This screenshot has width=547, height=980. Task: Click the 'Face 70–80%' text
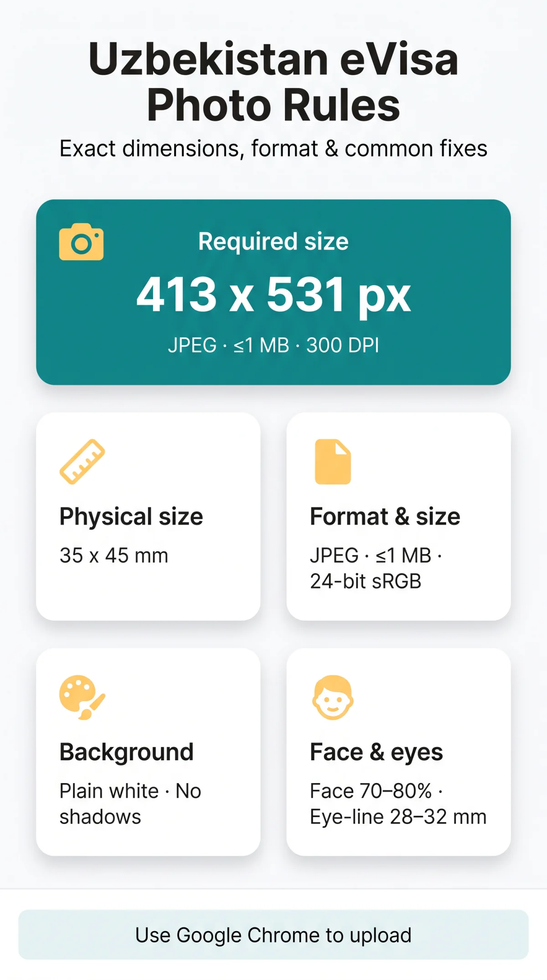tap(371, 791)
